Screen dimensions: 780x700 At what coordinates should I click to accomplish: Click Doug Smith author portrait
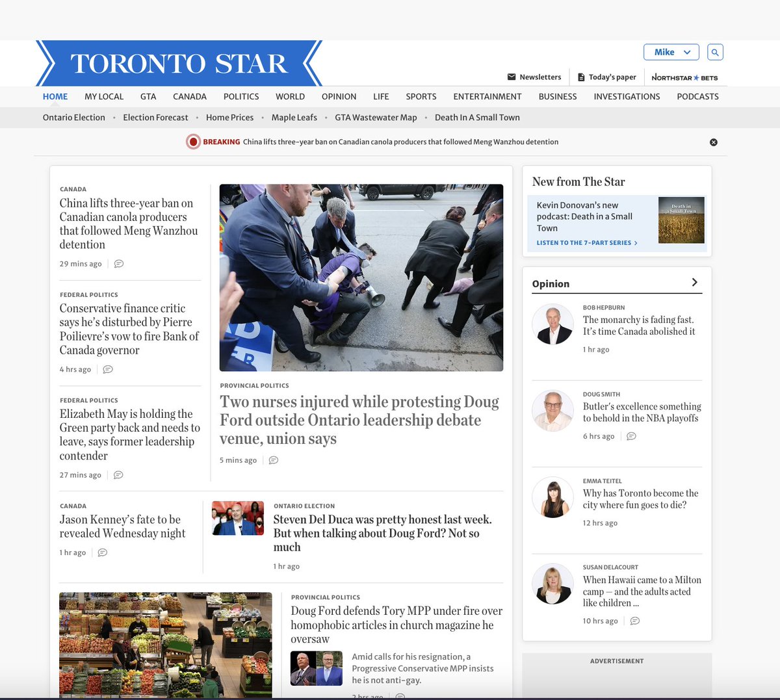tap(552, 411)
